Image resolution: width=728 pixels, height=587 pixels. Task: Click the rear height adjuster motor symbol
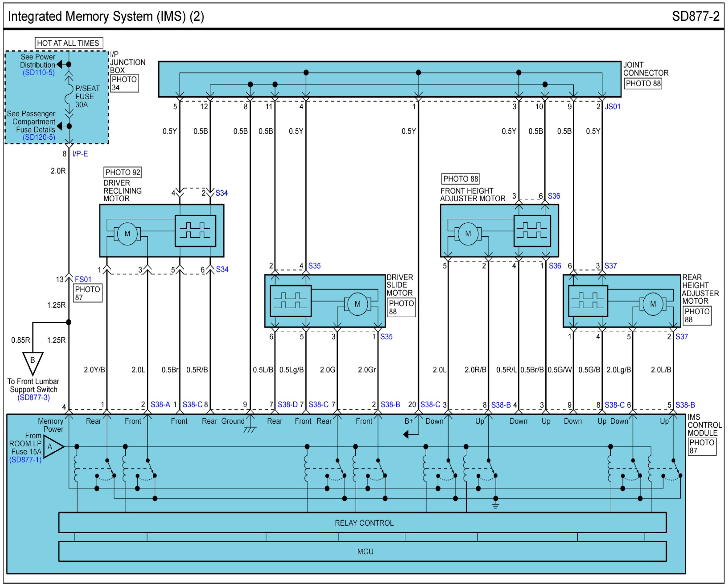point(653,304)
